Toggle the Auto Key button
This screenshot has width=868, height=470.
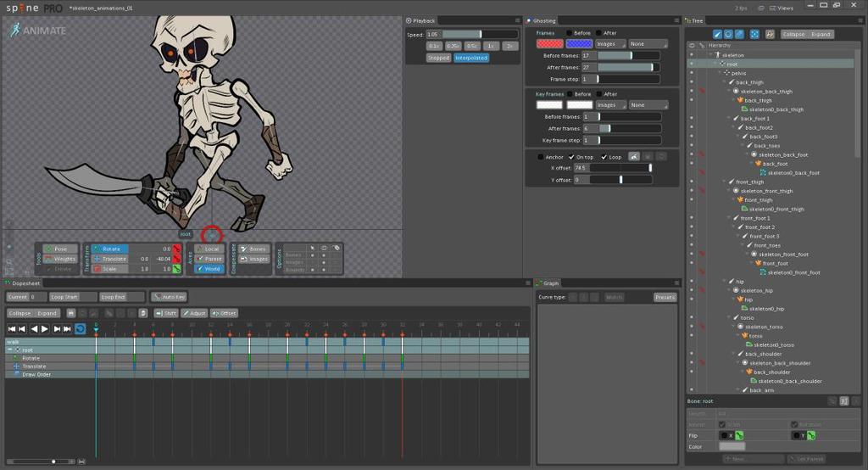(170, 297)
